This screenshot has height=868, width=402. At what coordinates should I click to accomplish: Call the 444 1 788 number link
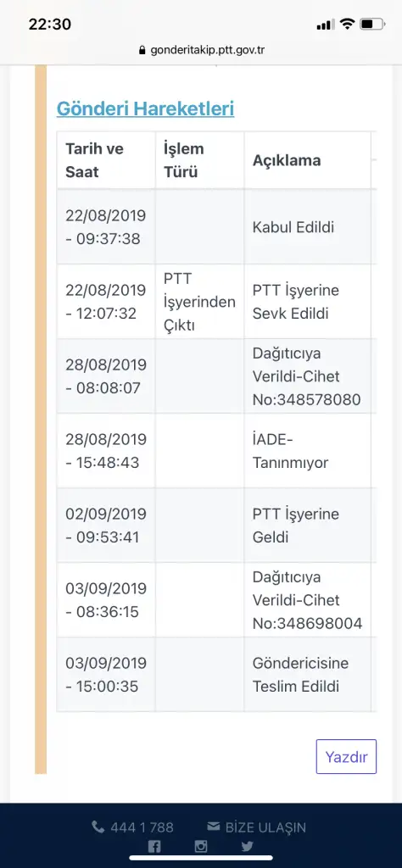tap(142, 827)
